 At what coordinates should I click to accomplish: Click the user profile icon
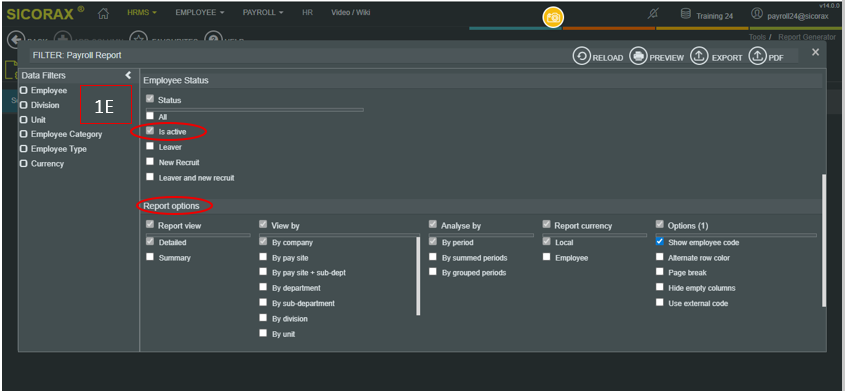757,14
